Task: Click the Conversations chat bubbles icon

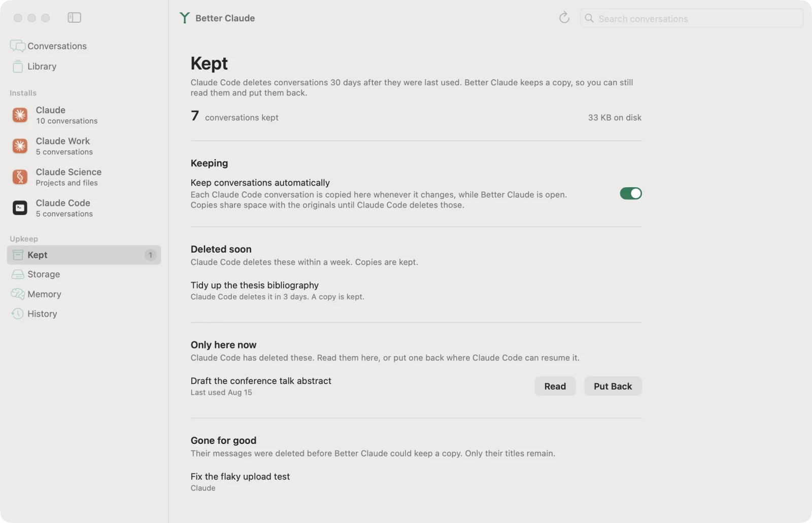Action: [17, 46]
